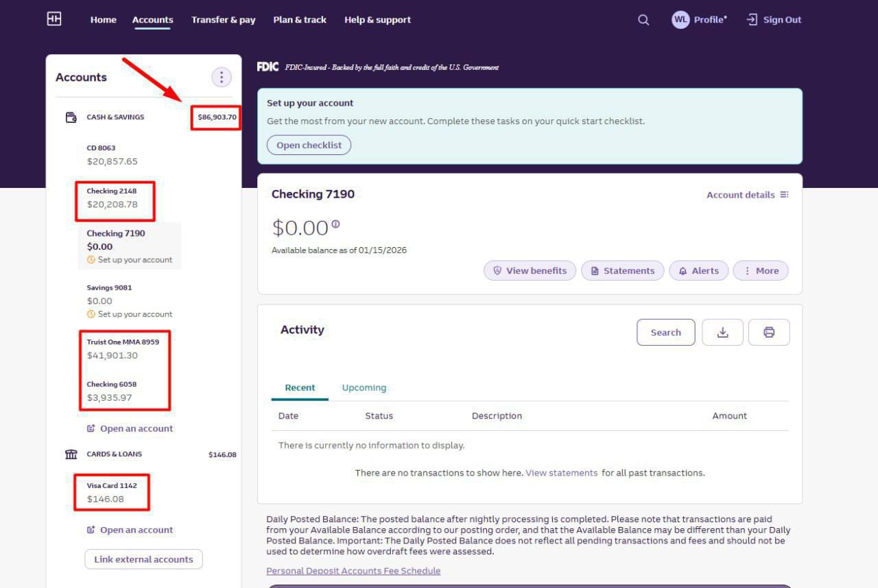This screenshot has width=878, height=588.
Task: Open the Transfer & pay menu
Action: (x=223, y=20)
